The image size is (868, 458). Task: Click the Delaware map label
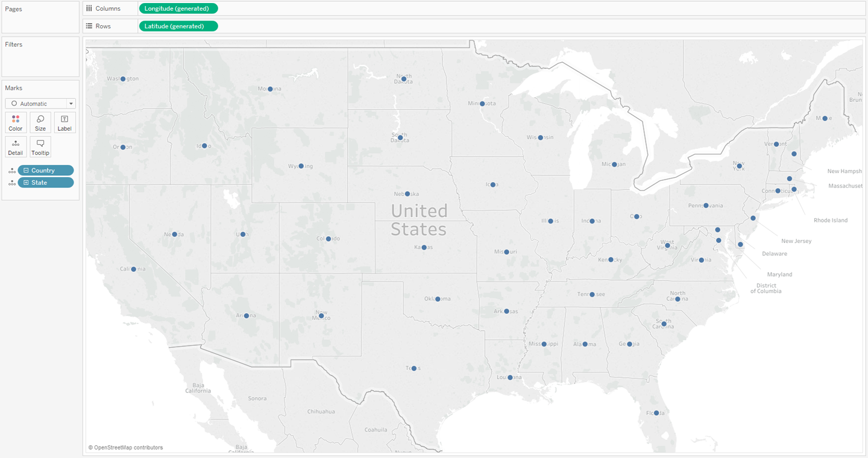pos(775,254)
